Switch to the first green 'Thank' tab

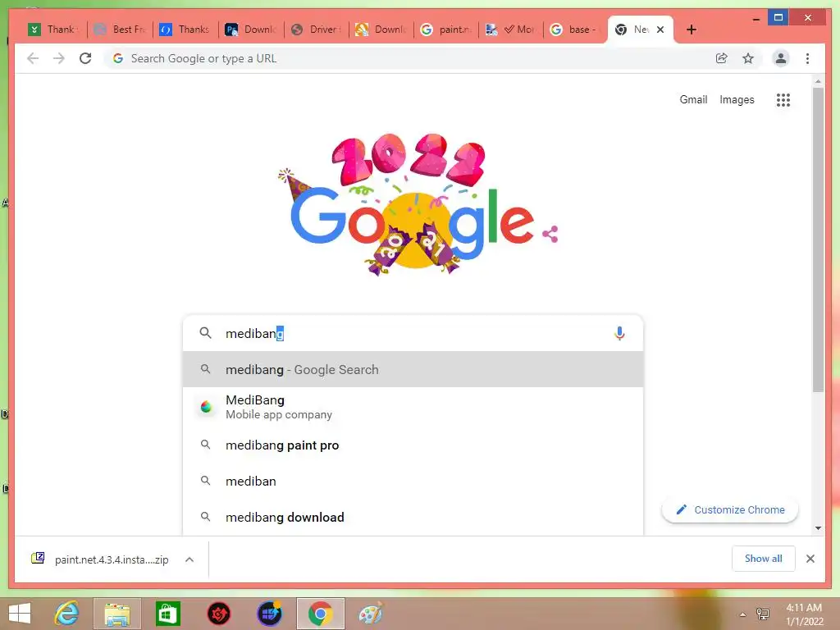[54, 30]
